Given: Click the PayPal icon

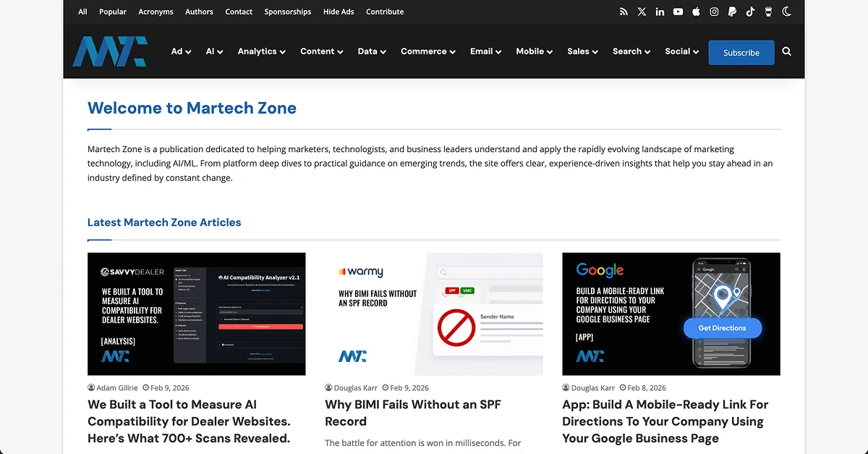Looking at the screenshot, I should (x=732, y=12).
